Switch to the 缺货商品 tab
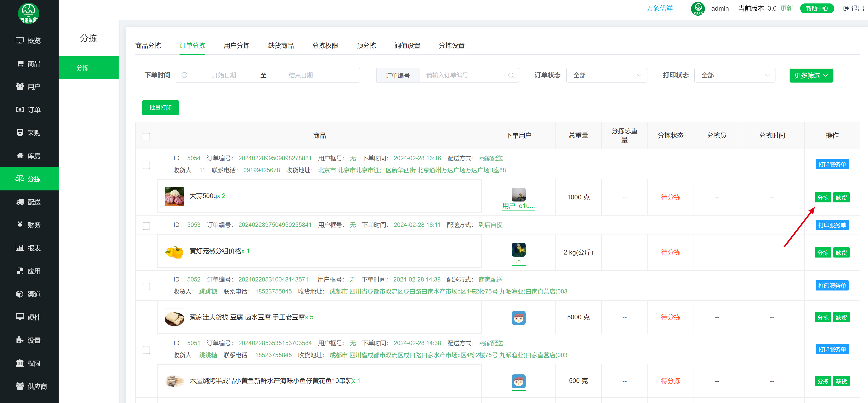Screen dimensions: 868x403 coord(281,45)
